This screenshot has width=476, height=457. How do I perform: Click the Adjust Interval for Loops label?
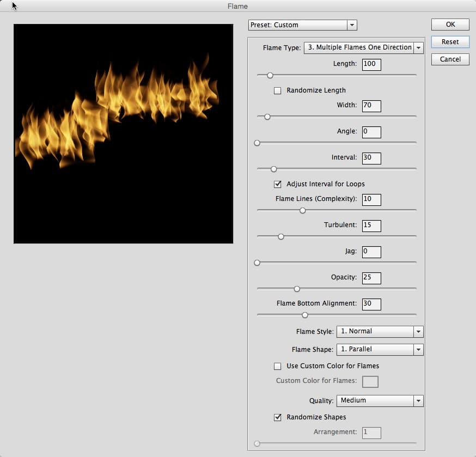click(x=326, y=184)
